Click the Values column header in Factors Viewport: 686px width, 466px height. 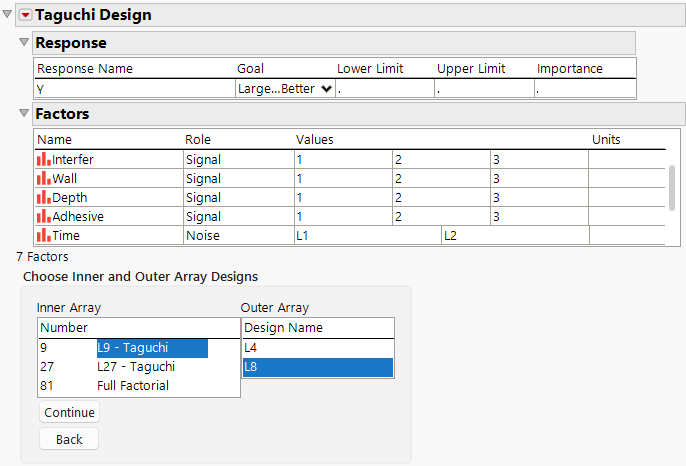pos(315,140)
